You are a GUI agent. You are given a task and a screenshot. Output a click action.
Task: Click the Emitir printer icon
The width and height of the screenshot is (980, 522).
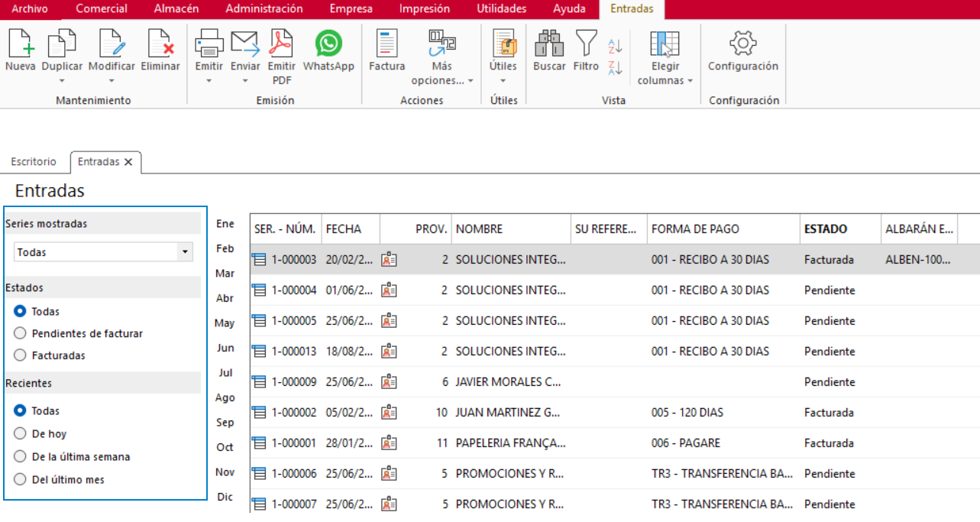click(x=209, y=43)
